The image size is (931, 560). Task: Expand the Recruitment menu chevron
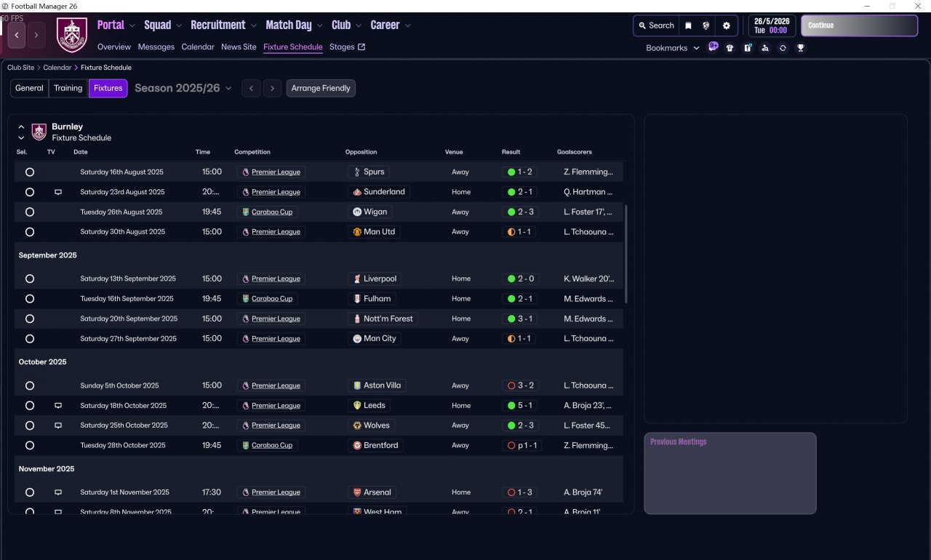pyautogui.click(x=253, y=25)
